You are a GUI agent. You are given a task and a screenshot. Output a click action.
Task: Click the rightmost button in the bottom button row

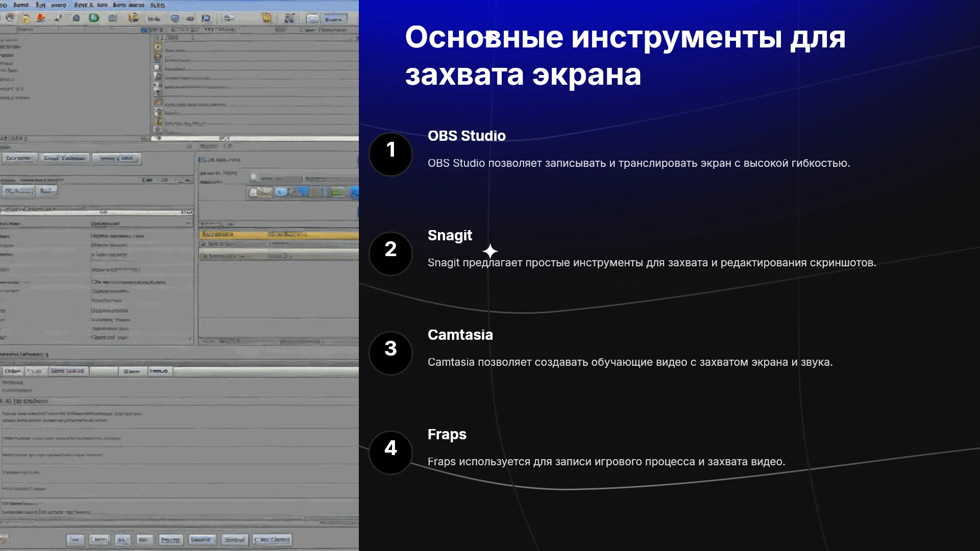(273, 539)
